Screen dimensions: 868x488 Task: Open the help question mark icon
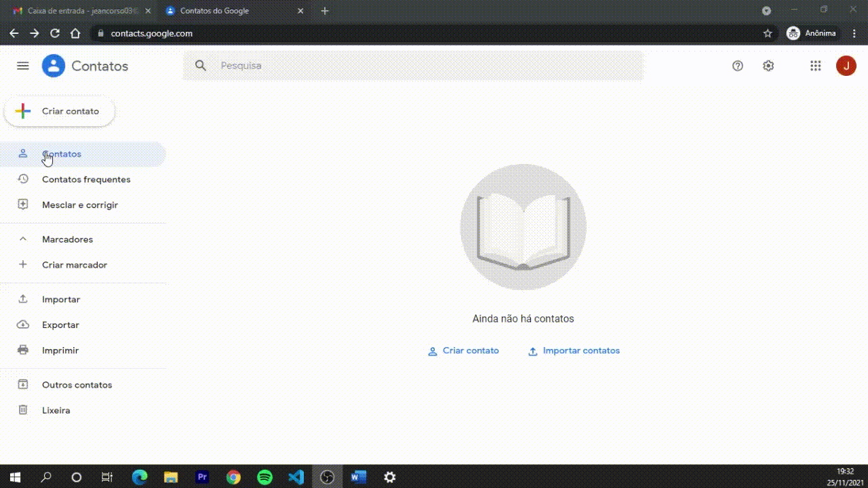(738, 66)
